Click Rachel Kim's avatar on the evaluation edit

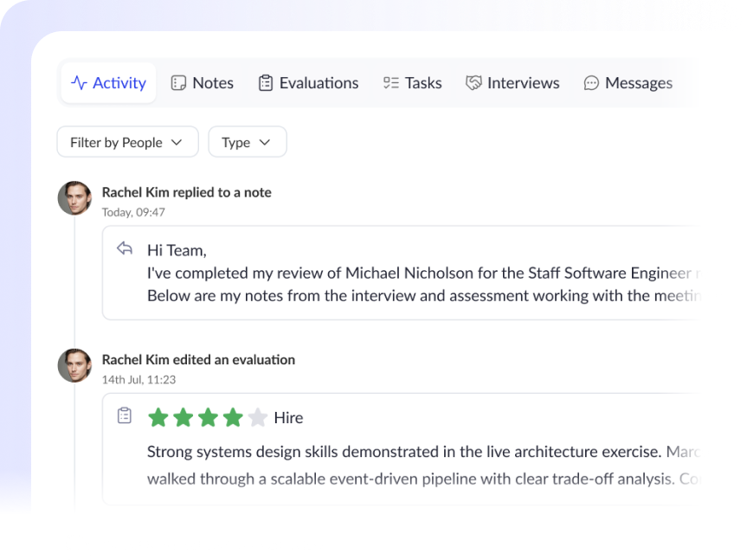(x=74, y=365)
